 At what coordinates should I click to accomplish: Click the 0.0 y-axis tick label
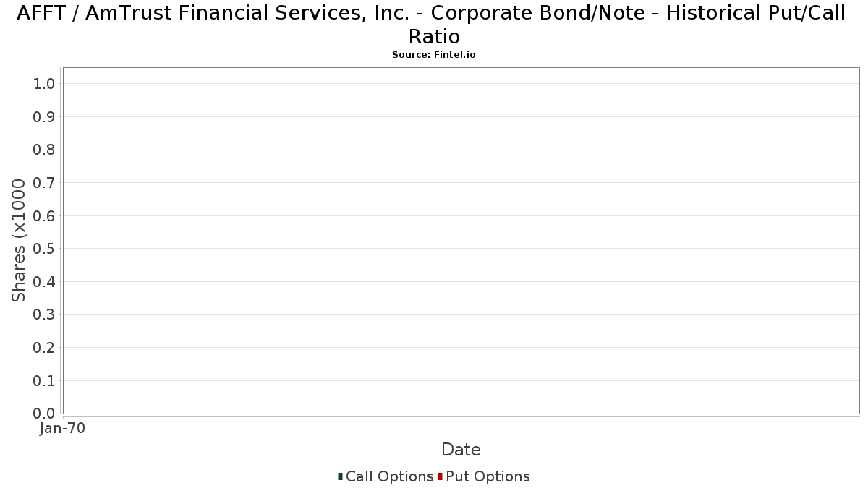click(44, 414)
